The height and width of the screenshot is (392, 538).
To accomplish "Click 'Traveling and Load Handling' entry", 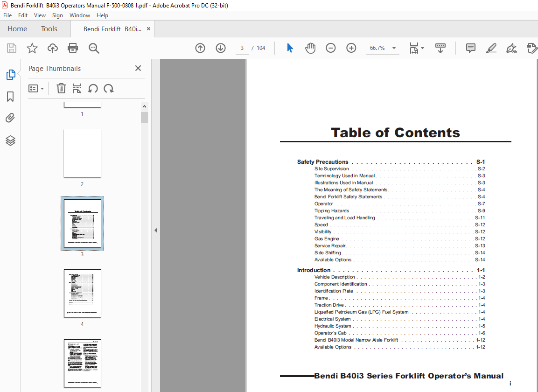I will [344, 217].
